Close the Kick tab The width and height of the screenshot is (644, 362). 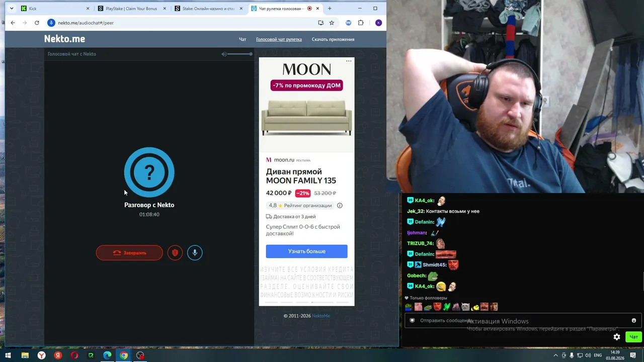[x=88, y=9]
